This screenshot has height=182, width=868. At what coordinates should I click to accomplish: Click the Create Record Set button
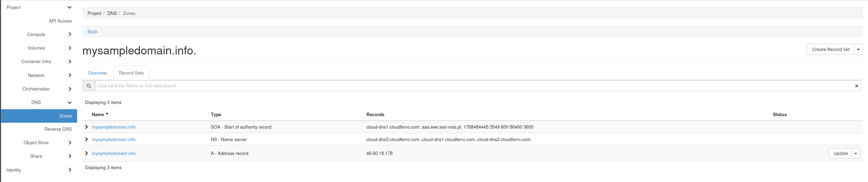point(830,50)
